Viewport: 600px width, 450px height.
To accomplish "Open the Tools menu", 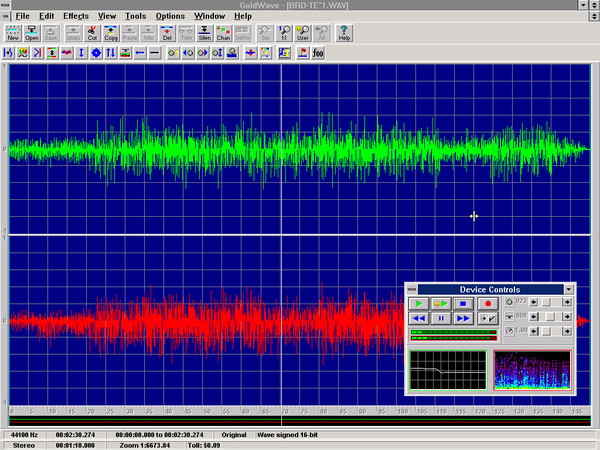I will pyautogui.click(x=135, y=16).
